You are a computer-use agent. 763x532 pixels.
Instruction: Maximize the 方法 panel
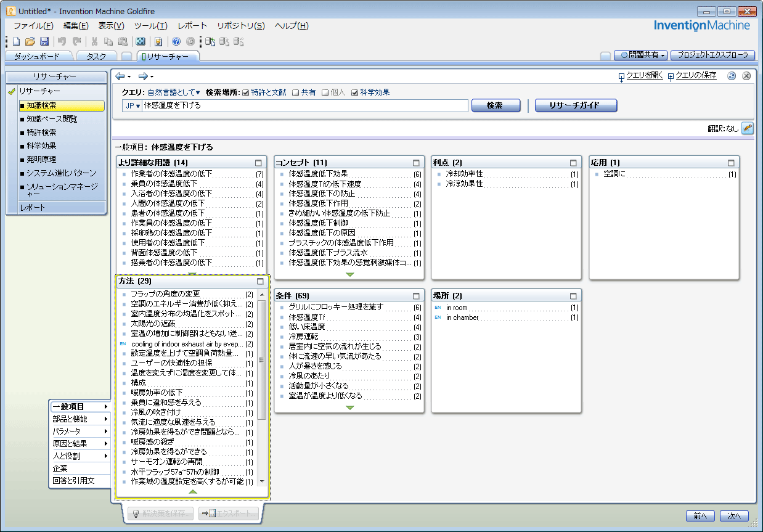[x=259, y=281]
